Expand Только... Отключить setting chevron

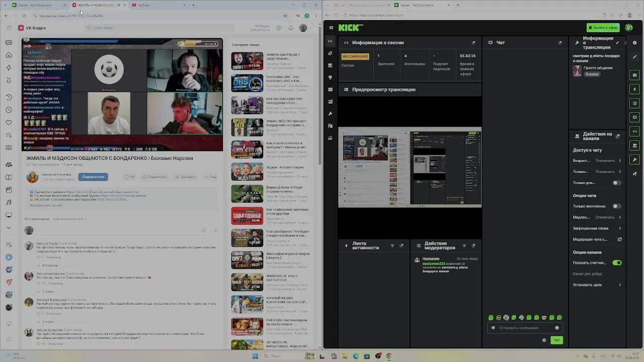pyautogui.click(x=620, y=172)
